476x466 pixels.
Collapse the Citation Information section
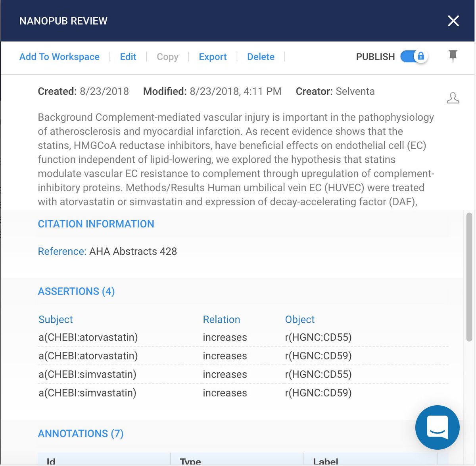click(x=96, y=224)
